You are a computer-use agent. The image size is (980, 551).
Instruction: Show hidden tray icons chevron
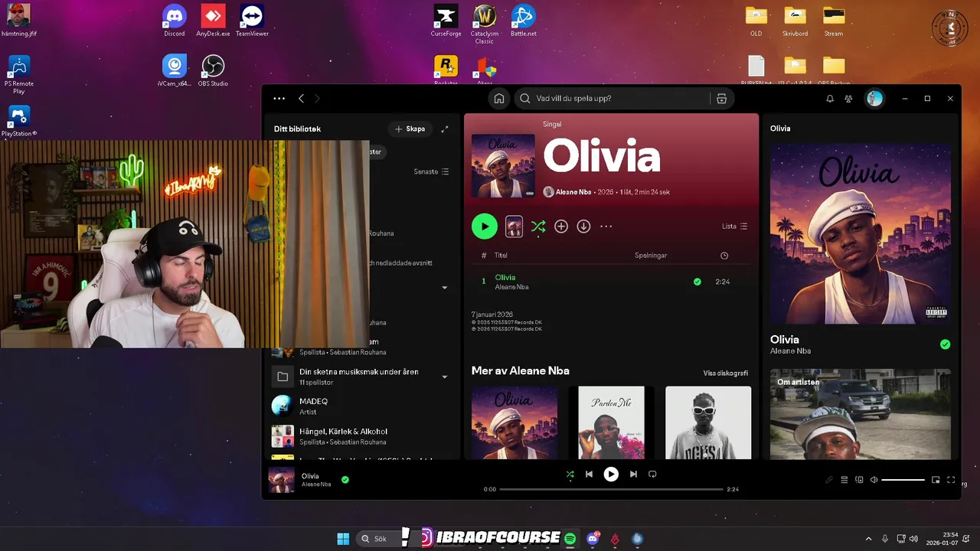(868, 539)
